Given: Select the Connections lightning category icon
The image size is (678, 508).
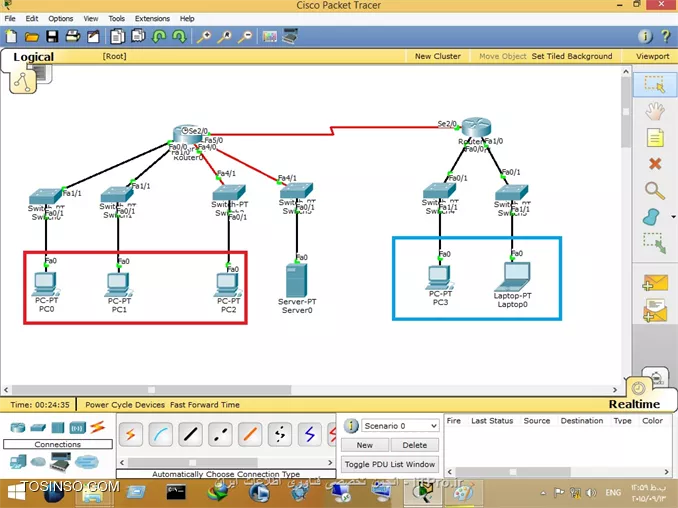Looking at the screenshot, I should pos(98,427).
